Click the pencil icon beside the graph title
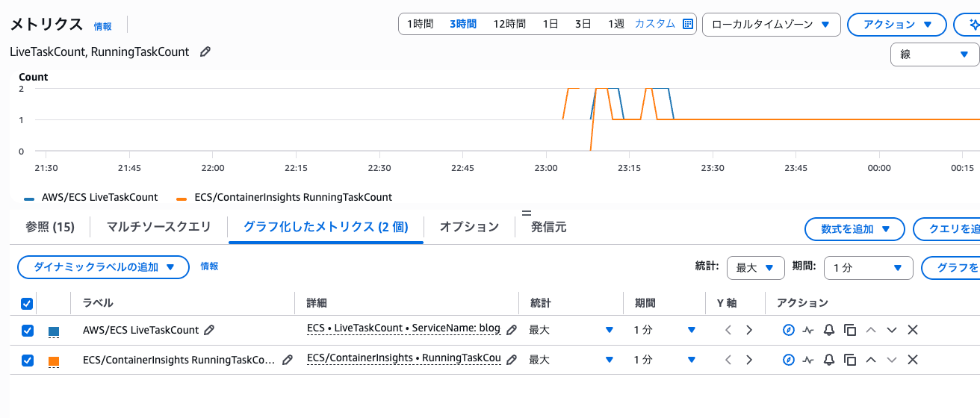The image size is (980, 418). [205, 52]
